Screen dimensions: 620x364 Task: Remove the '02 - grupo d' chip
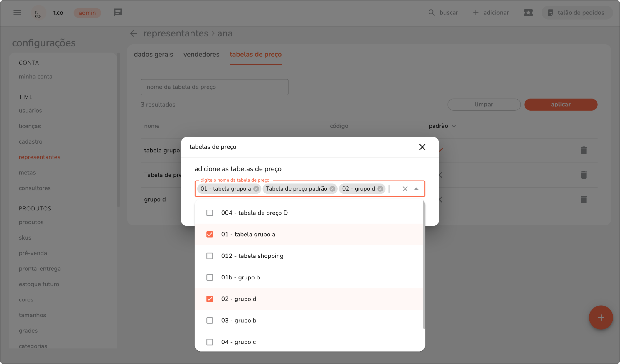[x=380, y=189]
